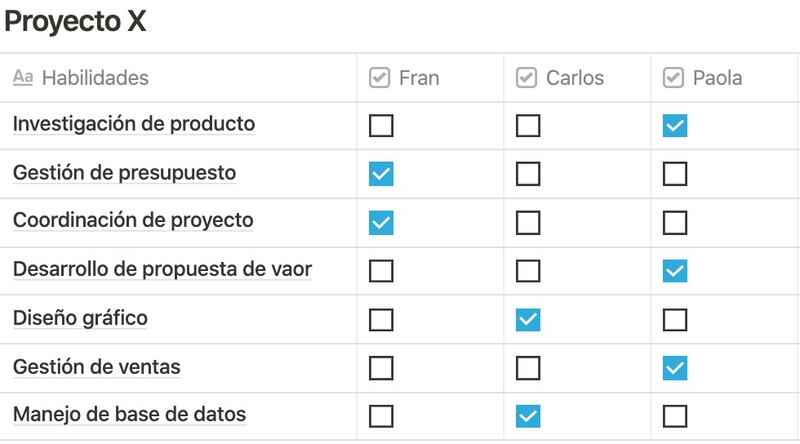Viewport: 800px width, 444px height.
Task: Check Paola for Manejo de base de datos
Action: (x=675, y=416)
